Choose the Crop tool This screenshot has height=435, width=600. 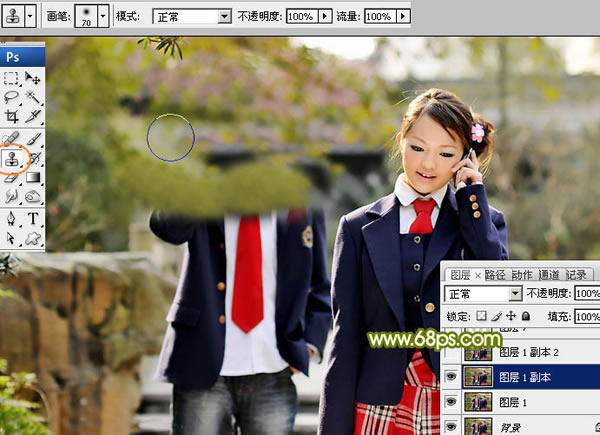12,117
